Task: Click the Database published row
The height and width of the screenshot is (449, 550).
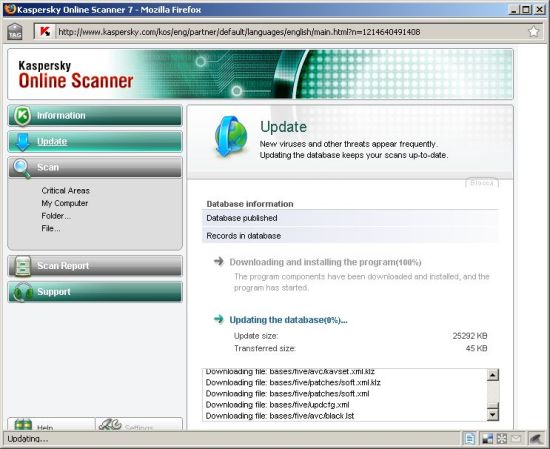Action: (350, 218)
